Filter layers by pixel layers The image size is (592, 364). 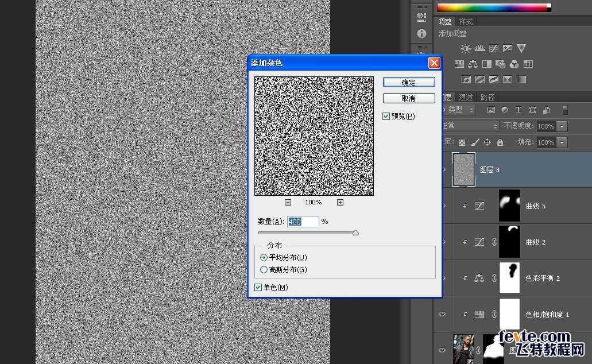491,110
